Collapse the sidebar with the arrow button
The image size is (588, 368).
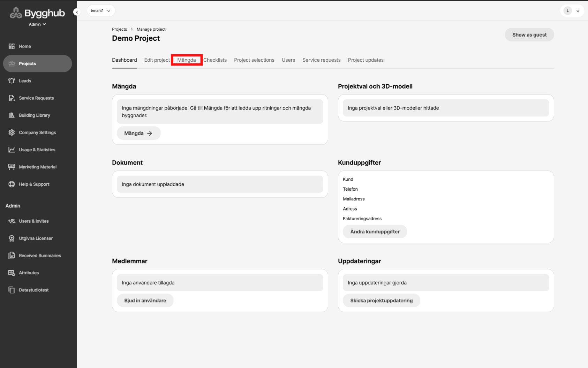(x=77, y=12)
